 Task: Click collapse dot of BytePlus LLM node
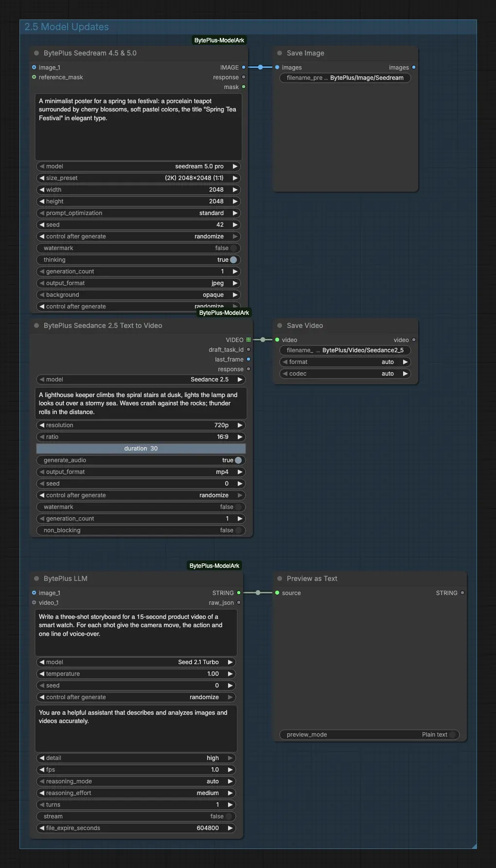[x=36, y=579]
